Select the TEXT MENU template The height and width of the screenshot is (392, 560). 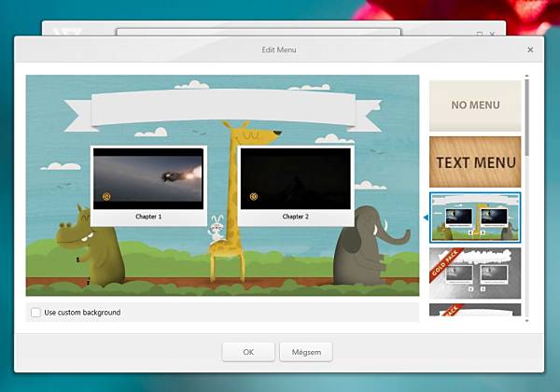click(x=475, y=161)
